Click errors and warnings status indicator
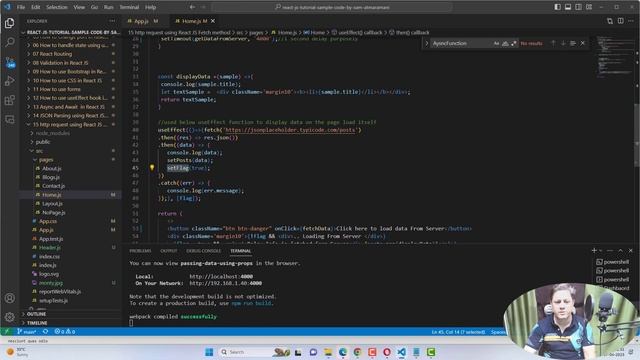This screenshot has width=640, height=360. pyautogui.click(x=64, y=331)
